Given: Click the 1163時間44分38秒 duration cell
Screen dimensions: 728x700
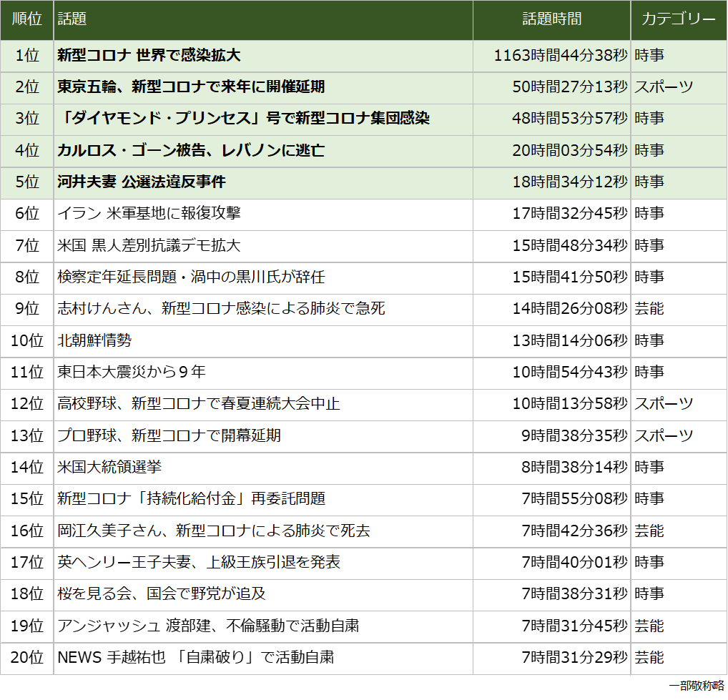Looking at the screenshot, I should click(561, 56).
